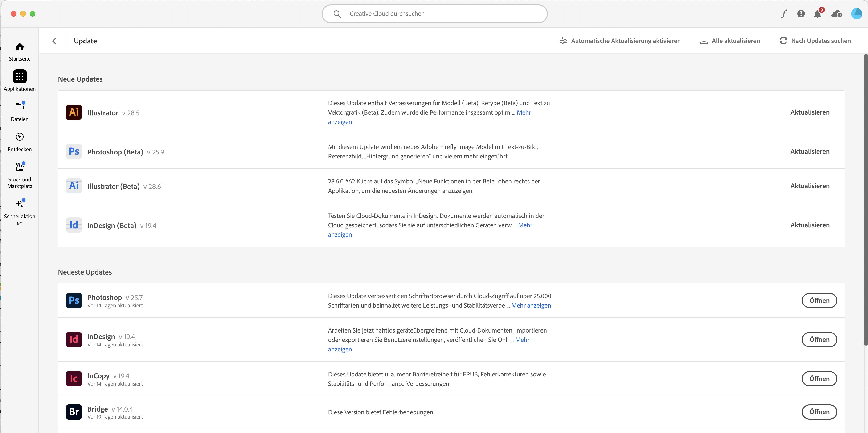Update Illustrator v 28.5
Viewport: 868px width, 433px height.
pyautogui.click(x=810, y=112)
